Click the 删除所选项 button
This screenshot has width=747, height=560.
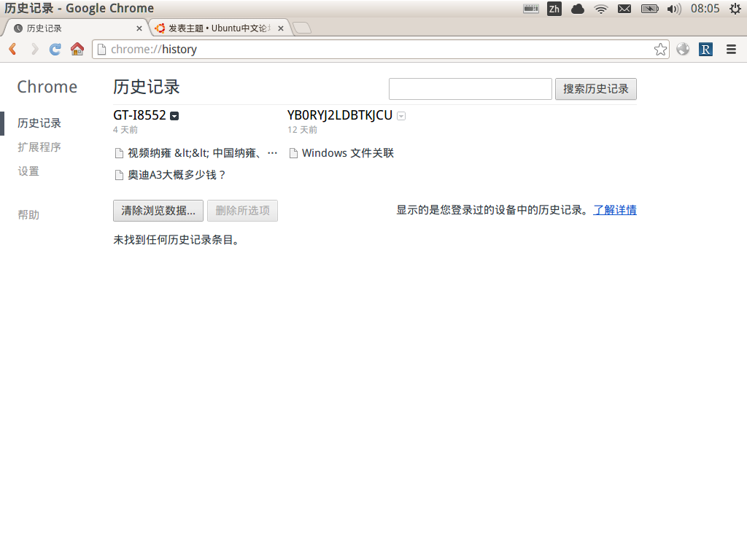click(242, 211)
